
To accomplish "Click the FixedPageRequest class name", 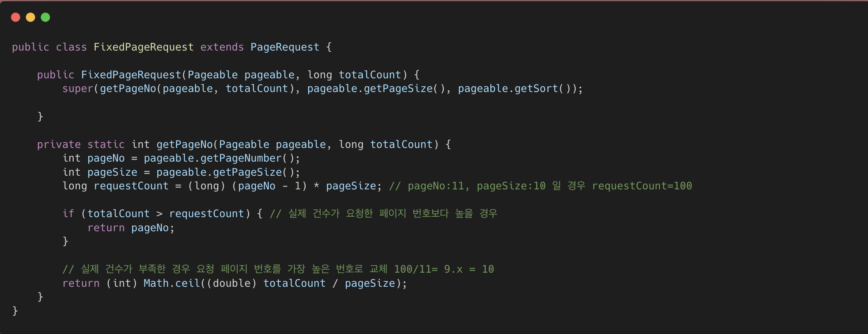I will click(144, 47).
